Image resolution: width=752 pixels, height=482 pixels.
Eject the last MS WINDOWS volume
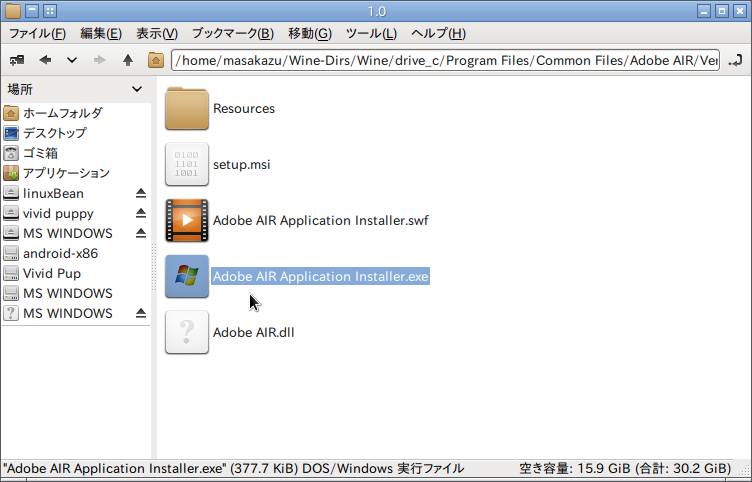click(x=141, y=313)
